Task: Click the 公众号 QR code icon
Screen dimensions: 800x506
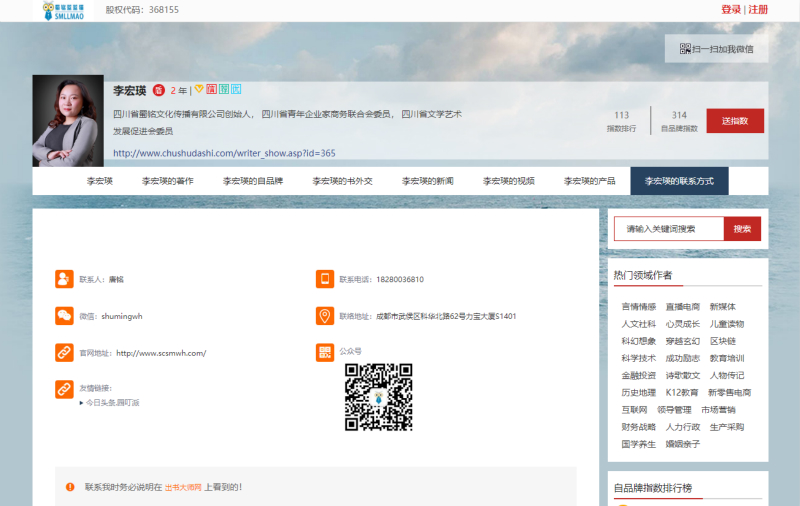Action: [x=324, y=352]
